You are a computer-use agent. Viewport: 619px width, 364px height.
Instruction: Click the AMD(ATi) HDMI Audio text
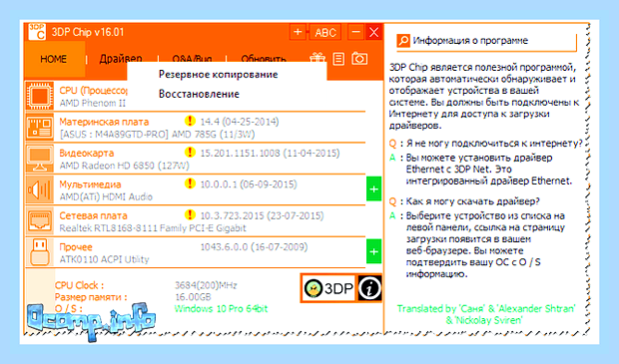click(106, 196)
